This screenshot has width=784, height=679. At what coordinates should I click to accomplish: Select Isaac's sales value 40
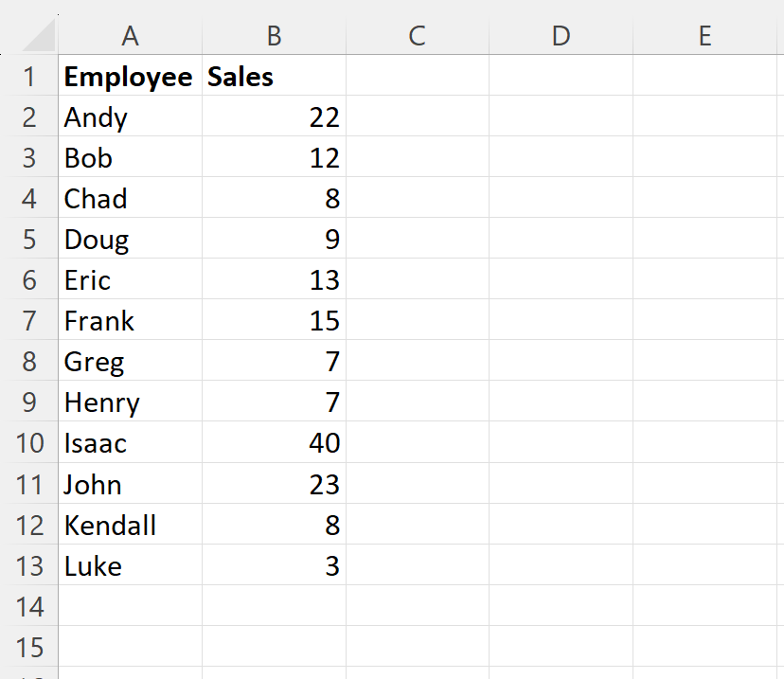click(274, 442)
